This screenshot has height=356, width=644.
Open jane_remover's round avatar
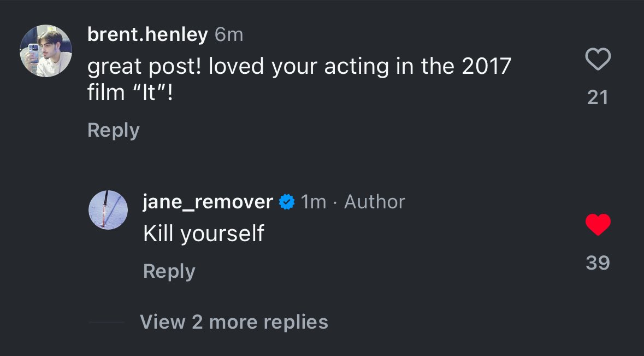coord(108,209)
